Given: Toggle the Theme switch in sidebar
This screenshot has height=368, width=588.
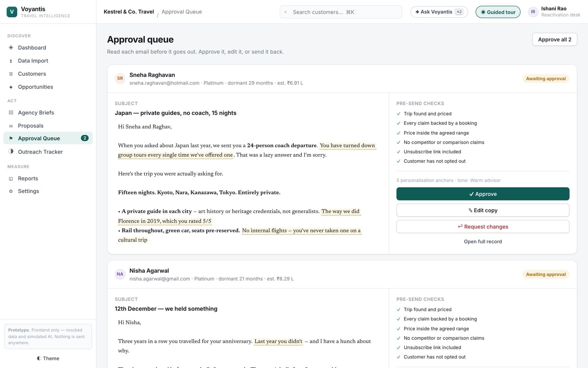Looking at the screenshot, I should pos(48,358).
